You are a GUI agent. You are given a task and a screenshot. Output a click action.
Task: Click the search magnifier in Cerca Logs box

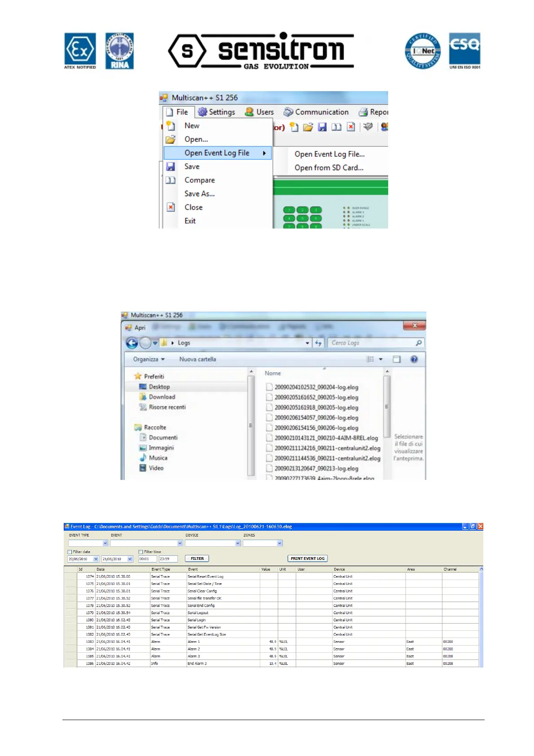[419, 343]
